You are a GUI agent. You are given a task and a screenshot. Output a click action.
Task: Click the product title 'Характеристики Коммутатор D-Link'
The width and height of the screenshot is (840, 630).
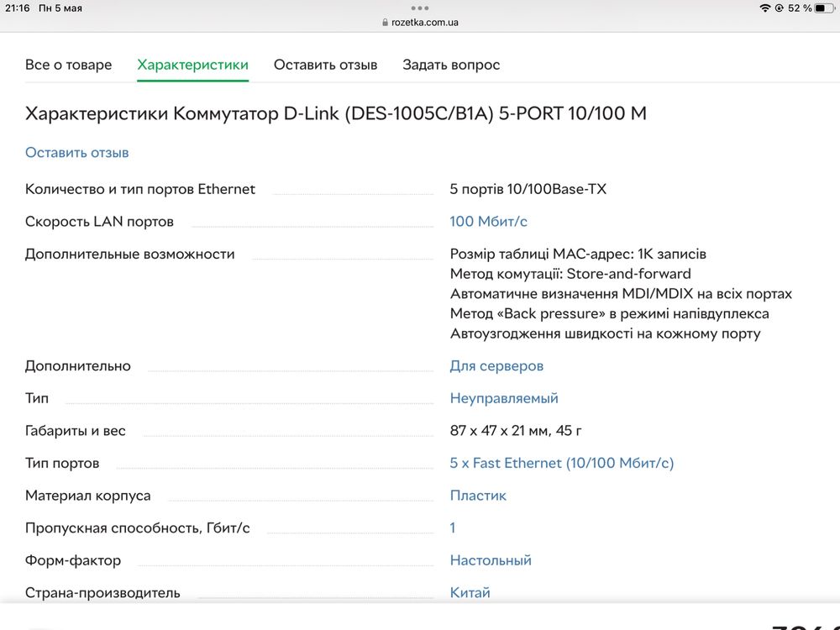coord(336,113)
